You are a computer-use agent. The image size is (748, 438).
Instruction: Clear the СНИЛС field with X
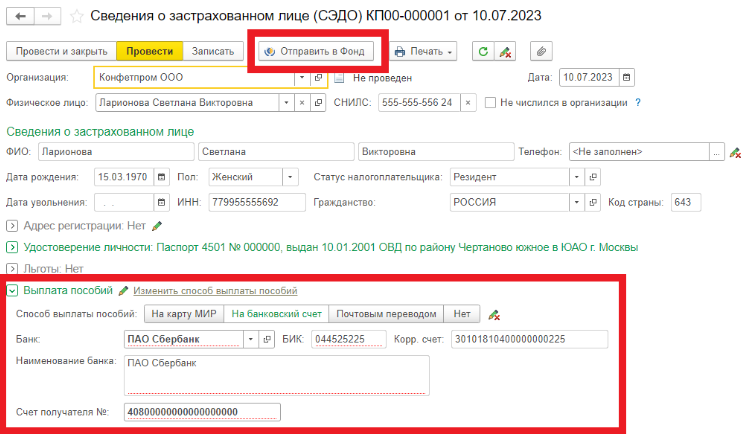tap(469, 103)
